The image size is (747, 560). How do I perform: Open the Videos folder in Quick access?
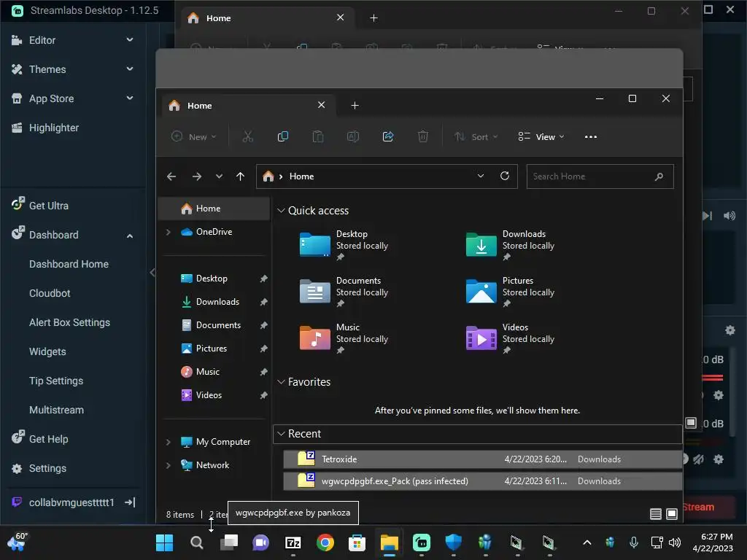(511, 338)
